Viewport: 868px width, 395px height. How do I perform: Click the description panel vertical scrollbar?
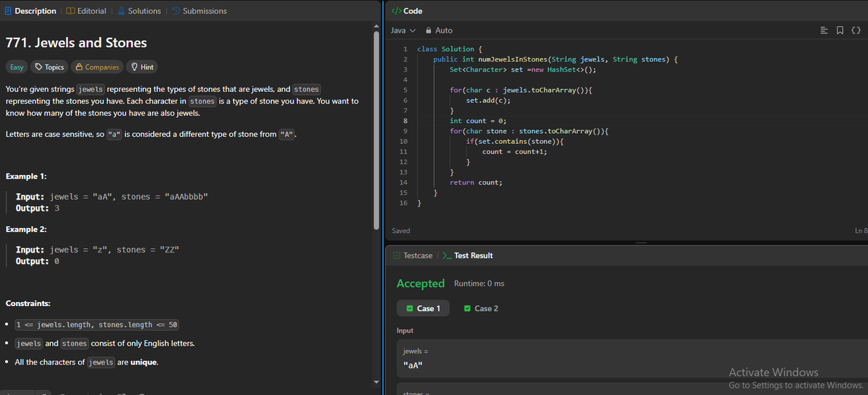tap(375, 130)
